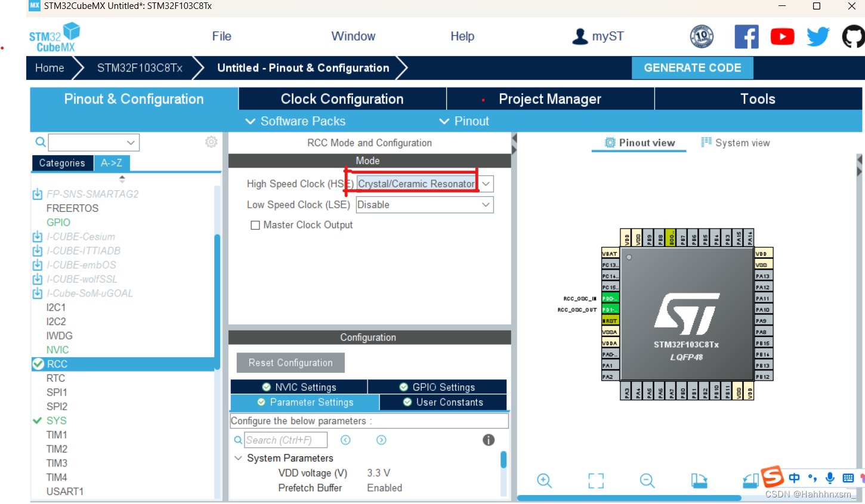865x504 pixels.
Task: Click the zoom in magnifier below pinout
Action: 544,481
